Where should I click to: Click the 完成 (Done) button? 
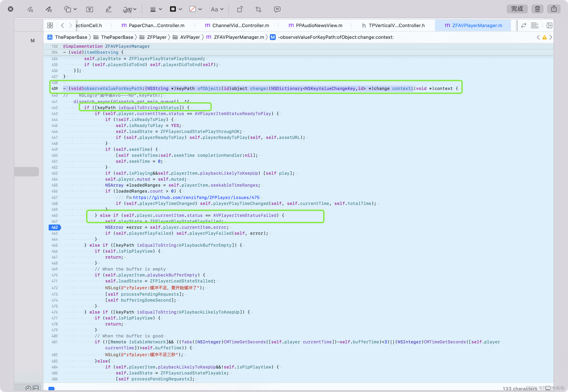click(x=517, y=9)
